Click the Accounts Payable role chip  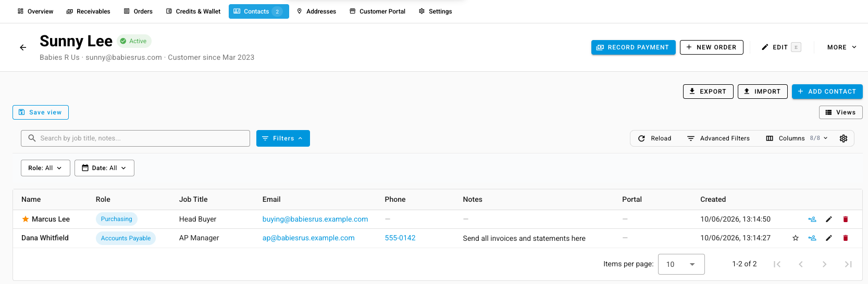point(126,238)
